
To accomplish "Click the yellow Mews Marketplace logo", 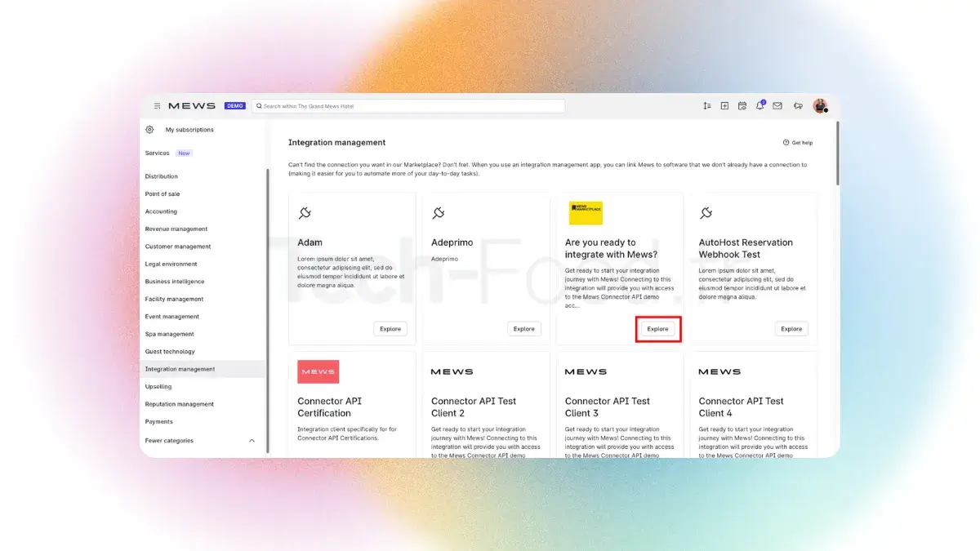I will click(586, 213).
